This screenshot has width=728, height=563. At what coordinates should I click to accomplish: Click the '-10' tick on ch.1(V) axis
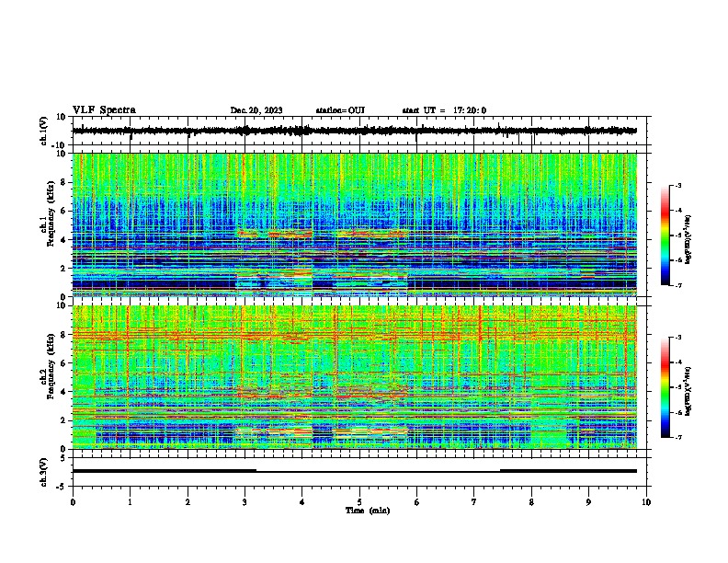pyautogui.click(x=60, y=145)
